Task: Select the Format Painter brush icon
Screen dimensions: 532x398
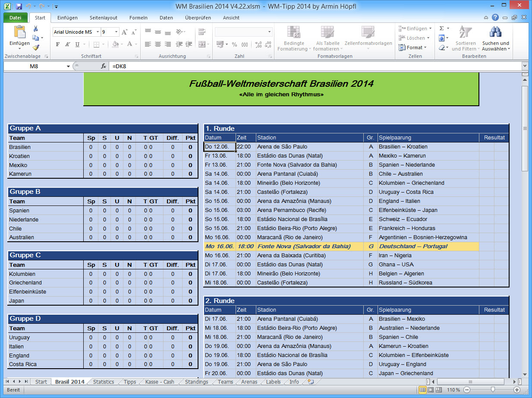Action: pyautogui.click(x=36, y=47)
